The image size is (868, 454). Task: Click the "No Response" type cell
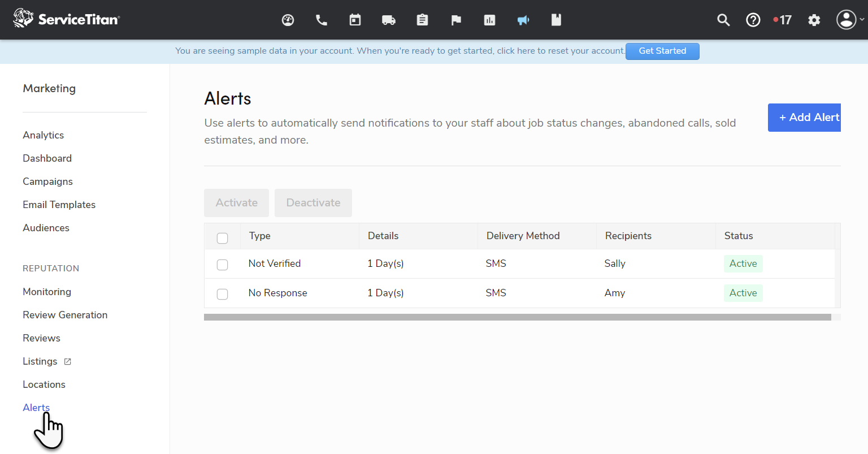click(278, 293)
